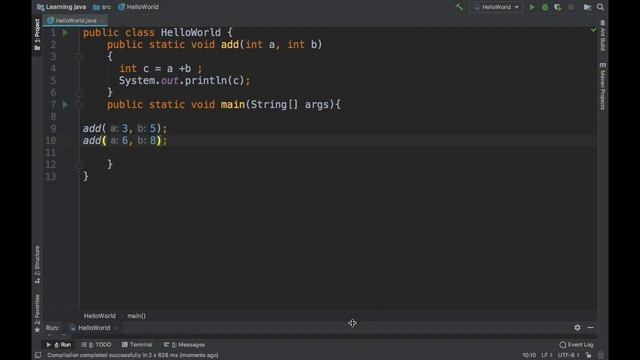Viewport: 640px width, 360px height.
Task: Click the Stop process square icon
Action: [571, 7]
